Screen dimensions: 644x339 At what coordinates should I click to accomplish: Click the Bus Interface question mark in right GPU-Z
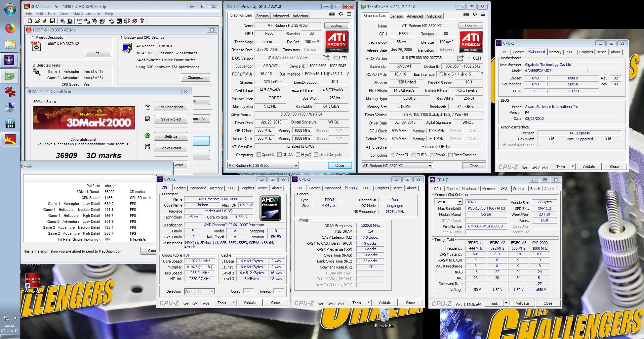point(482,74)
